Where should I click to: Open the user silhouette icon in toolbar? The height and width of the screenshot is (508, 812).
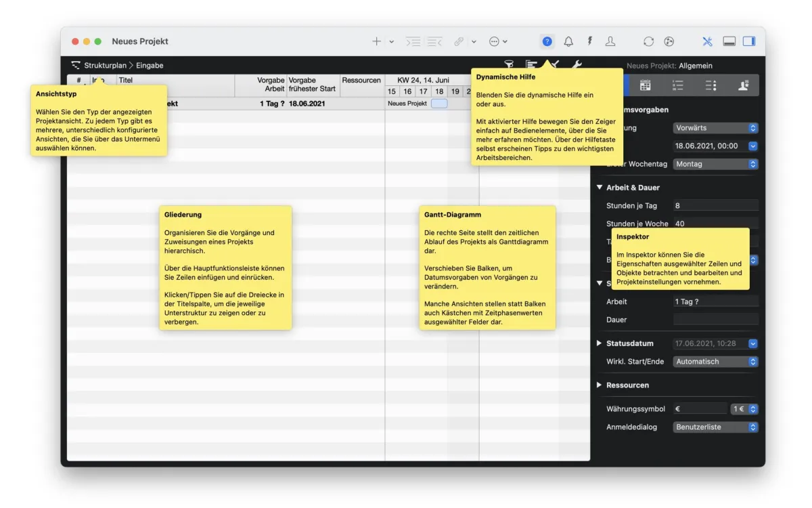tap(610, 41)
